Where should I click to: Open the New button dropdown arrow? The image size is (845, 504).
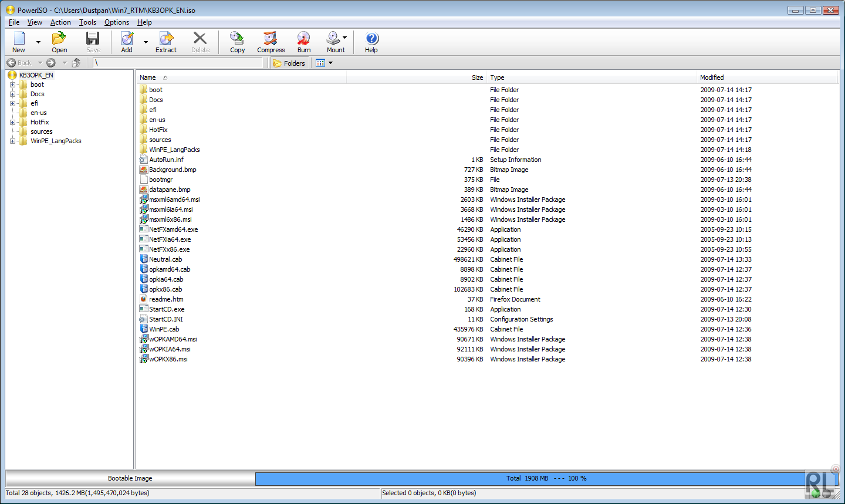38,42
